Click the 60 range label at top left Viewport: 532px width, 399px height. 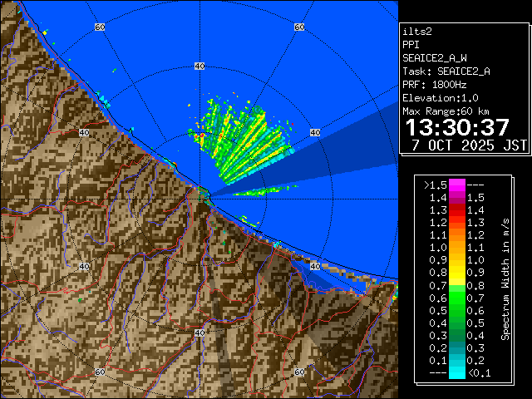pyautogui.click(x=100, y=27)
